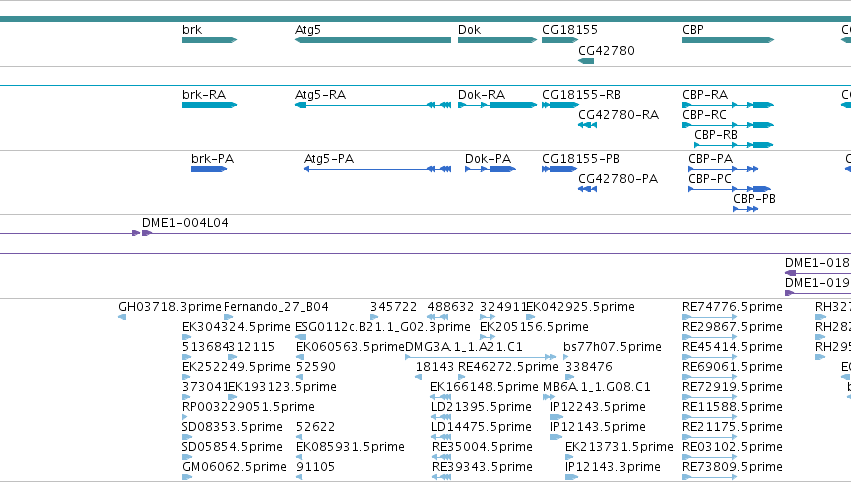The image size is (851, 482).
Task: Click the EK085931.5prime EST label
Action: tap(350, 447)
